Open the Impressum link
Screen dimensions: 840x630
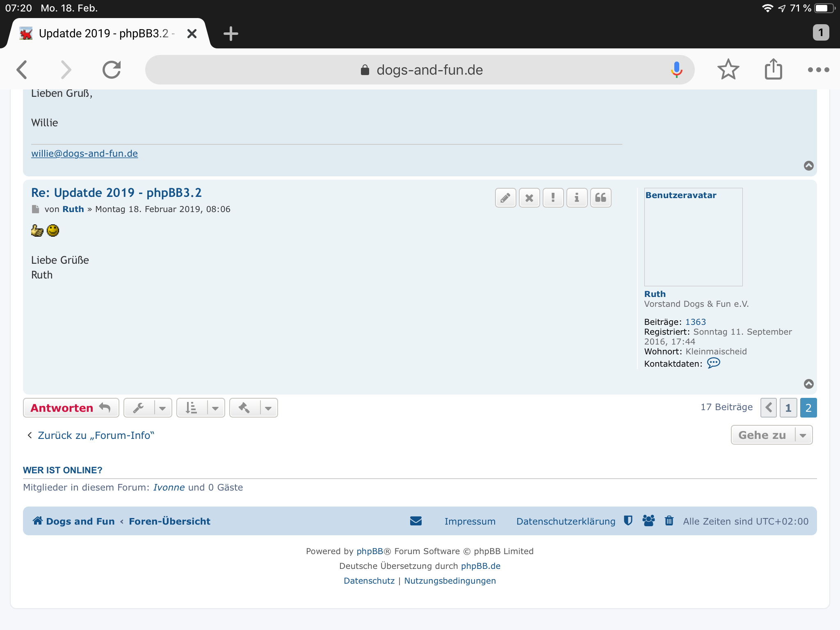point(470,521)
